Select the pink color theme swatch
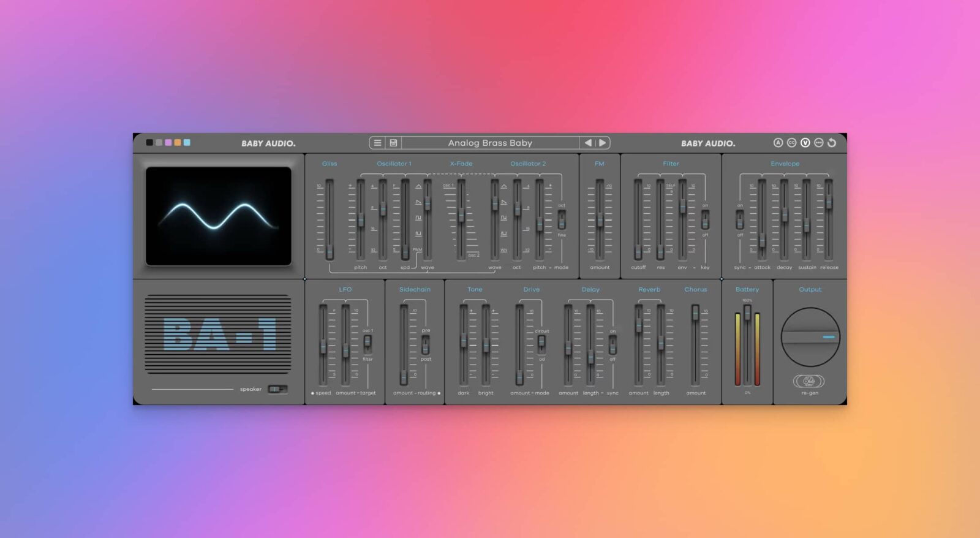This screenshot has height=538, width=980. point(168,143)
